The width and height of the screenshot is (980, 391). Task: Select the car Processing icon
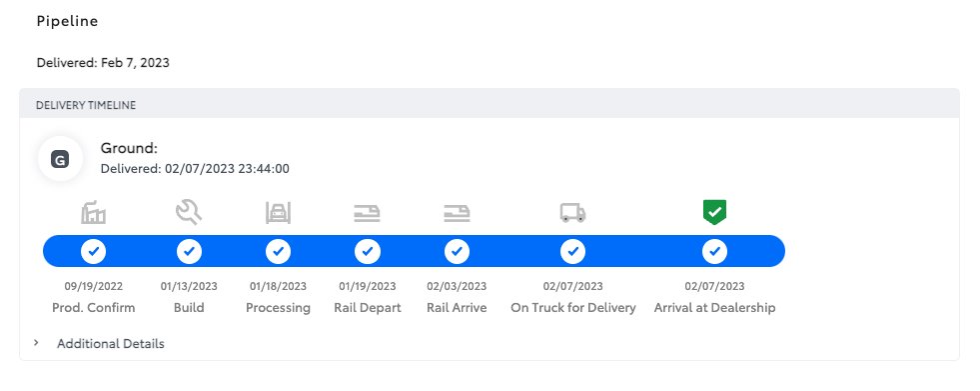[x=278, y=213]
